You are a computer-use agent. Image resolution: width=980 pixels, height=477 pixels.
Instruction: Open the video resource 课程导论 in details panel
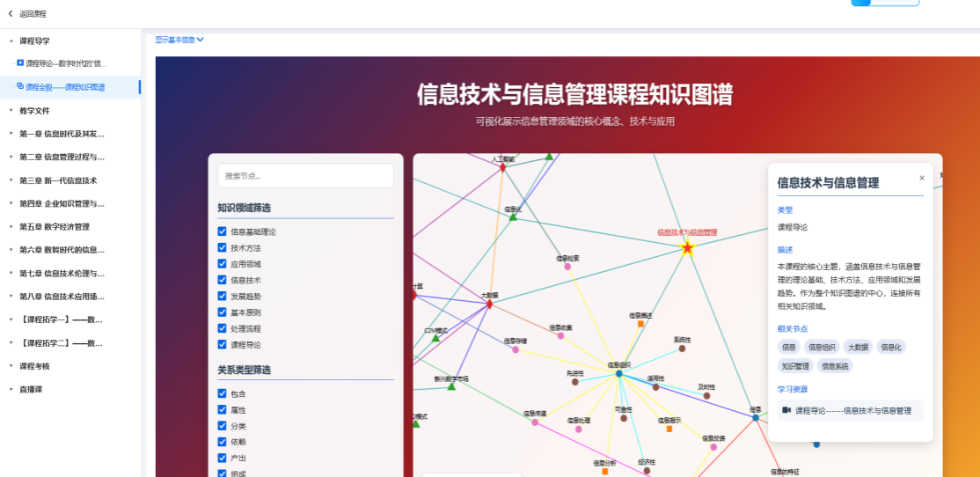pos(851,410)
